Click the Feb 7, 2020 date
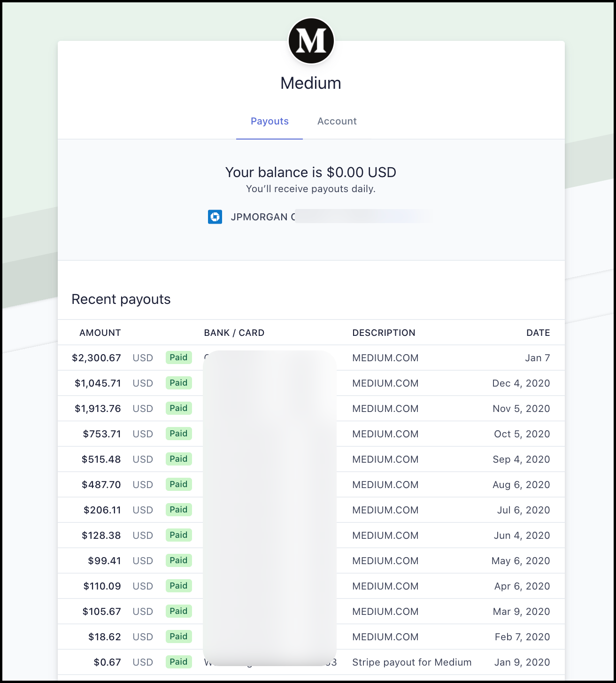The height and width of the screenshot is (683, 616). 523,637
